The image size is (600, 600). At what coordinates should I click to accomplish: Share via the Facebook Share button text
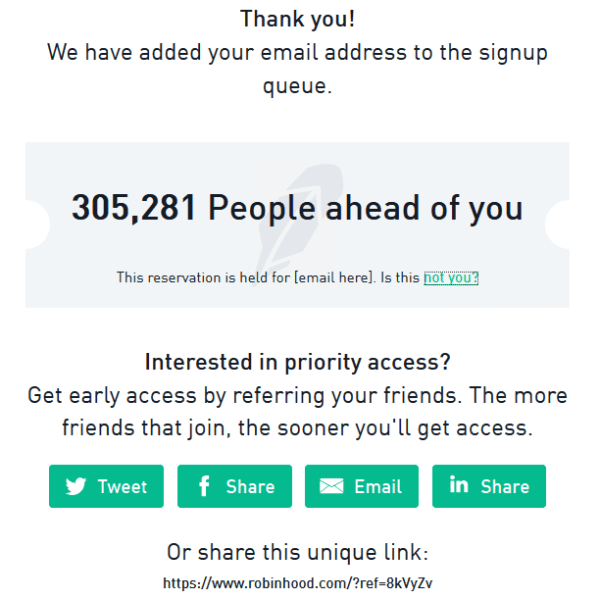tap(250, 486)
